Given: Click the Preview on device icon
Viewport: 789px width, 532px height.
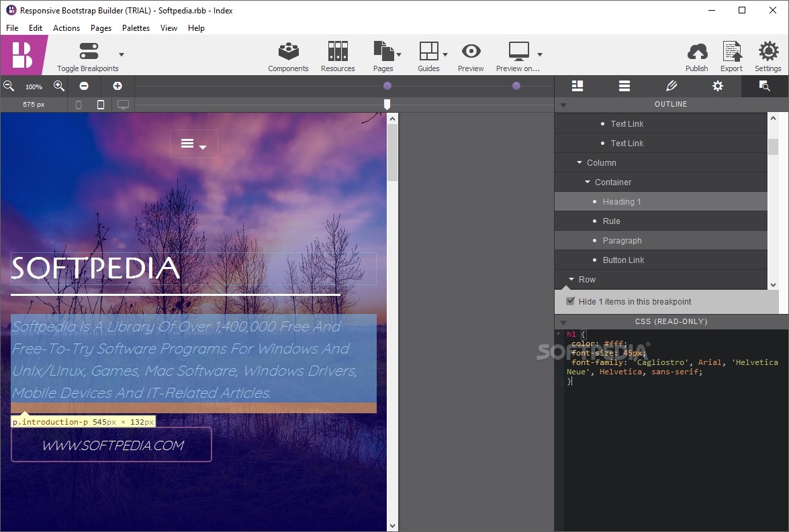Looking at the screenshot, I should (518, 51).
